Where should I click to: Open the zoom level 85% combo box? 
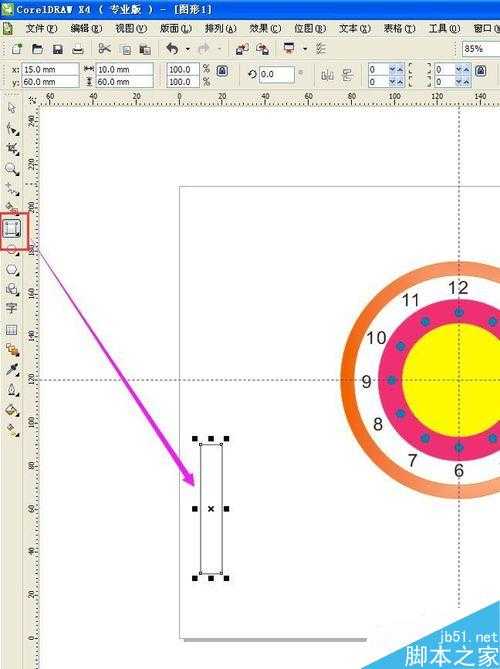click(x=481, y=49)
